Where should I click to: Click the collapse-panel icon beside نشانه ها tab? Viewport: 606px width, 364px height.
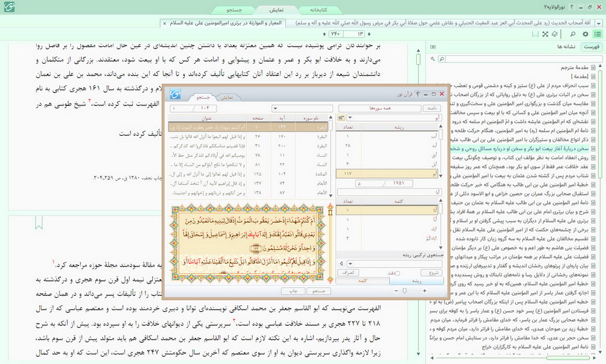point(433,47)
